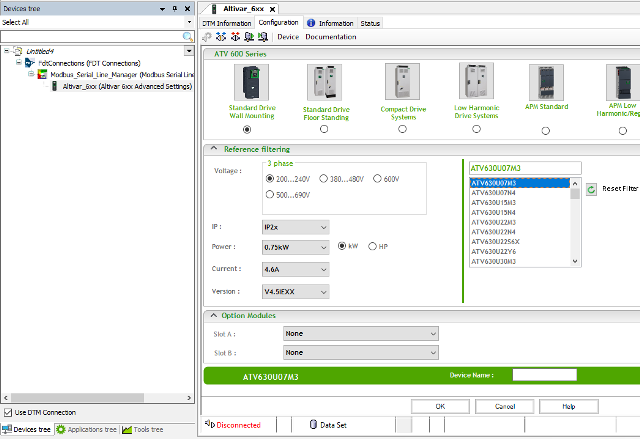
Task: Click the Altivar_6xx device icon in tree
Action: pos(56,87)
